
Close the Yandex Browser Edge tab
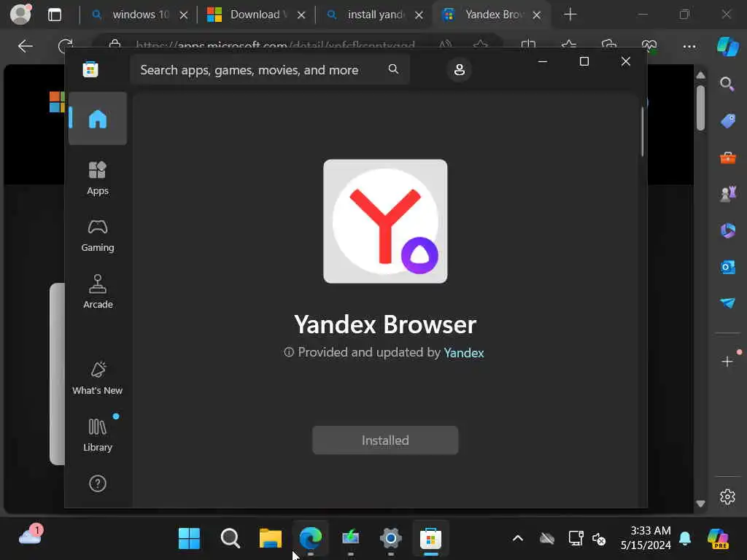click(x=536, y=15)
